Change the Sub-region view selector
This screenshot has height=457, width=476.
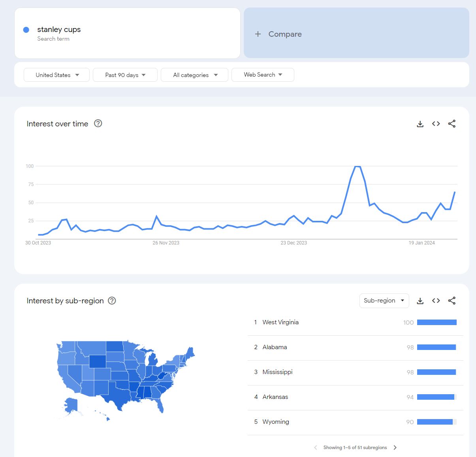point(384,301)
